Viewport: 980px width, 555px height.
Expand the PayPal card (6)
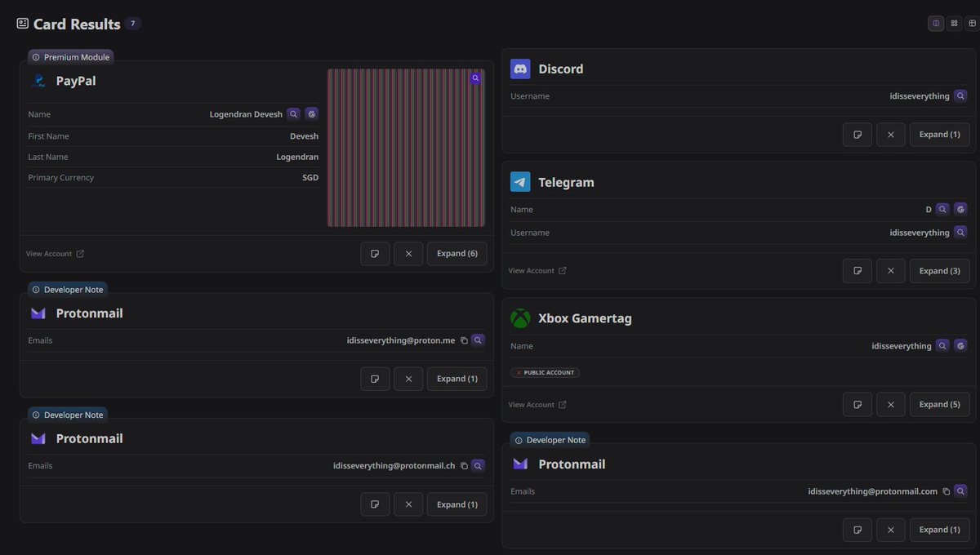[457, 254]
